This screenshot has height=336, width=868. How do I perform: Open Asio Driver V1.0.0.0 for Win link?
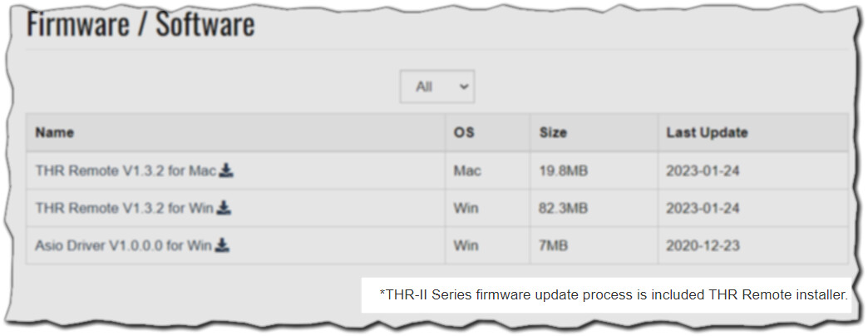[124, 245]
